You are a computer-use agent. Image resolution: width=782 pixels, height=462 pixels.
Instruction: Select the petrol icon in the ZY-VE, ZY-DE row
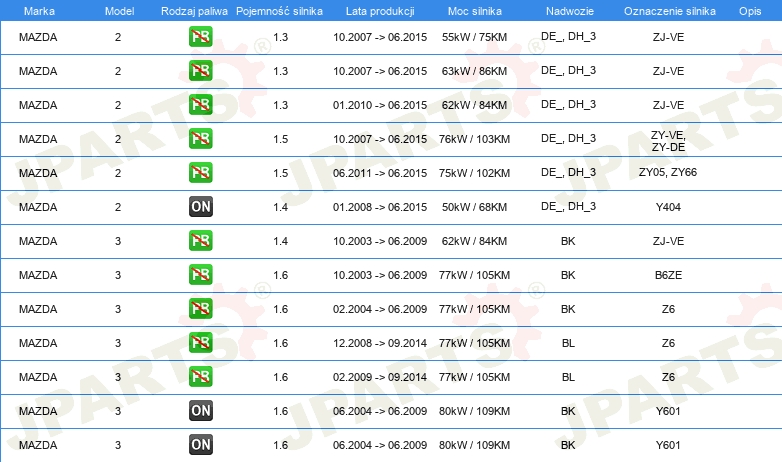tap(200, 139)
